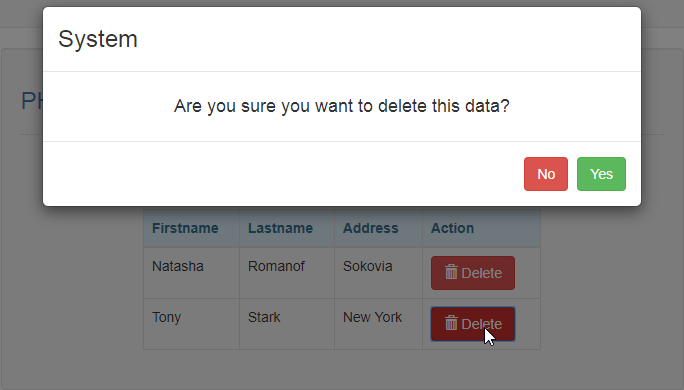Image resolution: width=684 pixels, height=390 pixels.
Task: Confirm deletion with the Yes button
Action: coord(601,174)
